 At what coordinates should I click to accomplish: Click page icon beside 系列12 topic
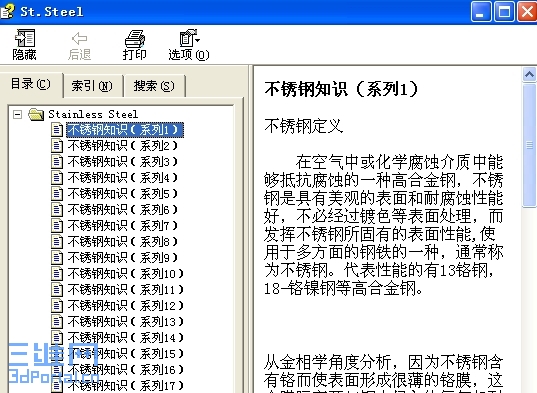tap(57, 306)
